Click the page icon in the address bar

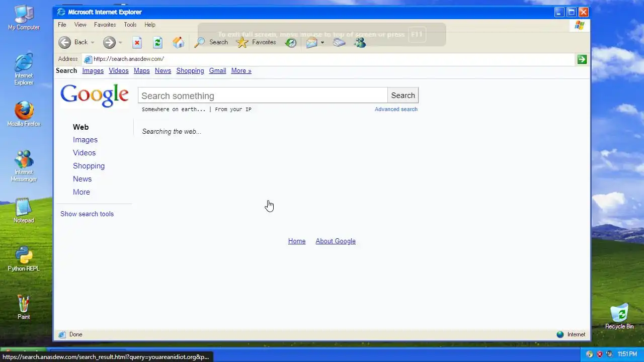(x=88, y=59)
